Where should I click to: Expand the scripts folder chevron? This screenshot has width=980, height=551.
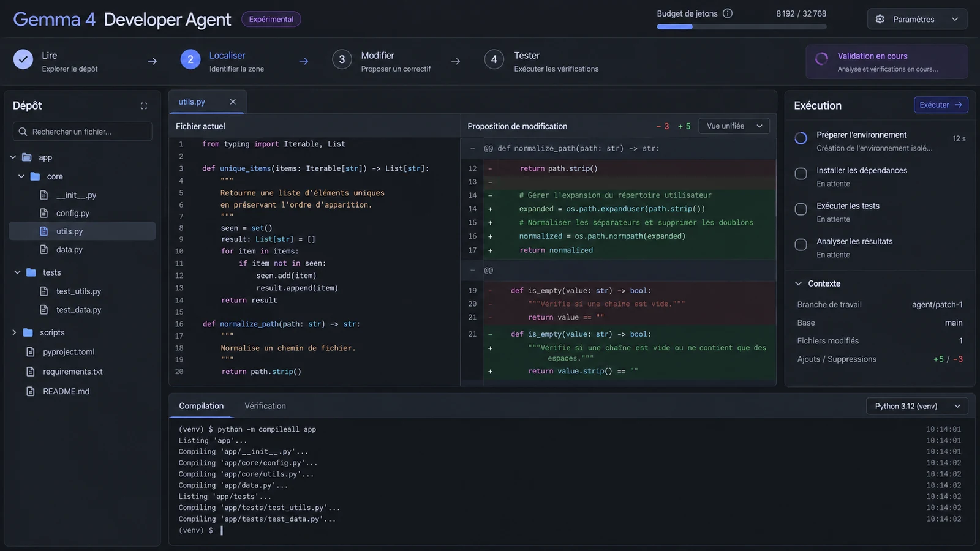click(14, 332)
